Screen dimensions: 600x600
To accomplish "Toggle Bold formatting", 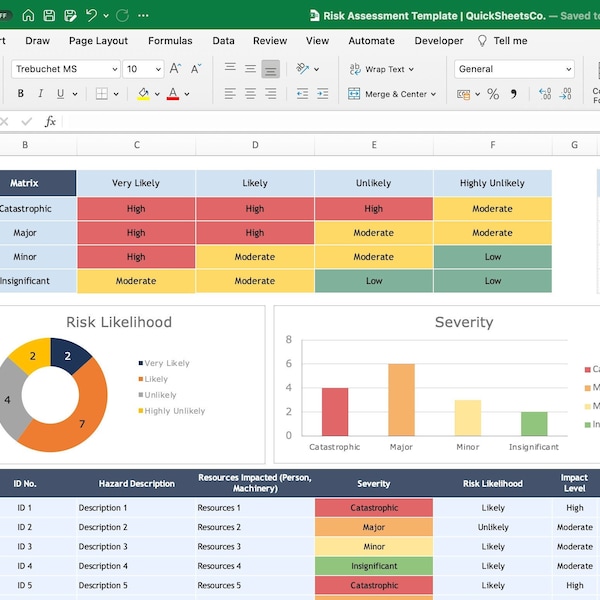I will point(21,93).
